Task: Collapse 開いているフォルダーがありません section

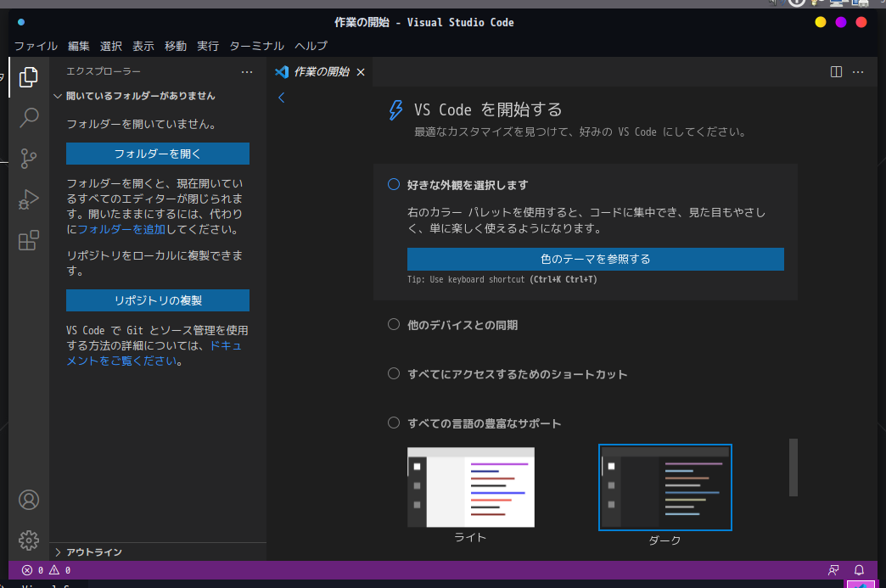Action: [x=134, y=96]
